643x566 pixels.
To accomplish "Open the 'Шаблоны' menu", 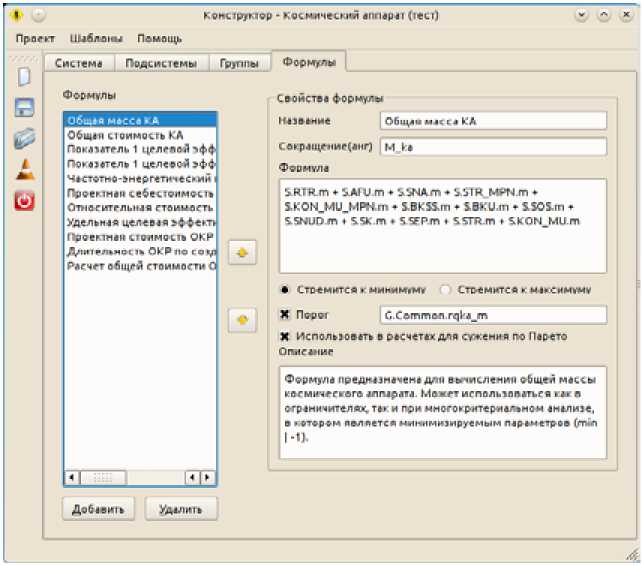I will [96, 38].
